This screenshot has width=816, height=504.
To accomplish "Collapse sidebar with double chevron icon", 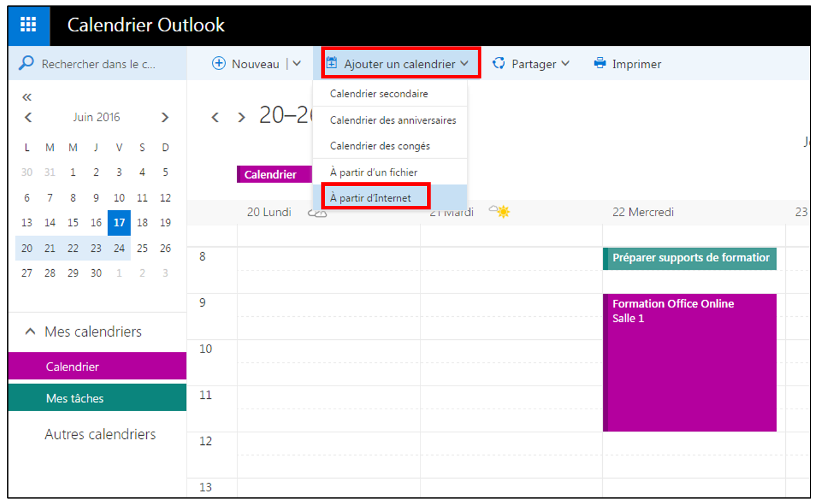I will tap(27, 97).
